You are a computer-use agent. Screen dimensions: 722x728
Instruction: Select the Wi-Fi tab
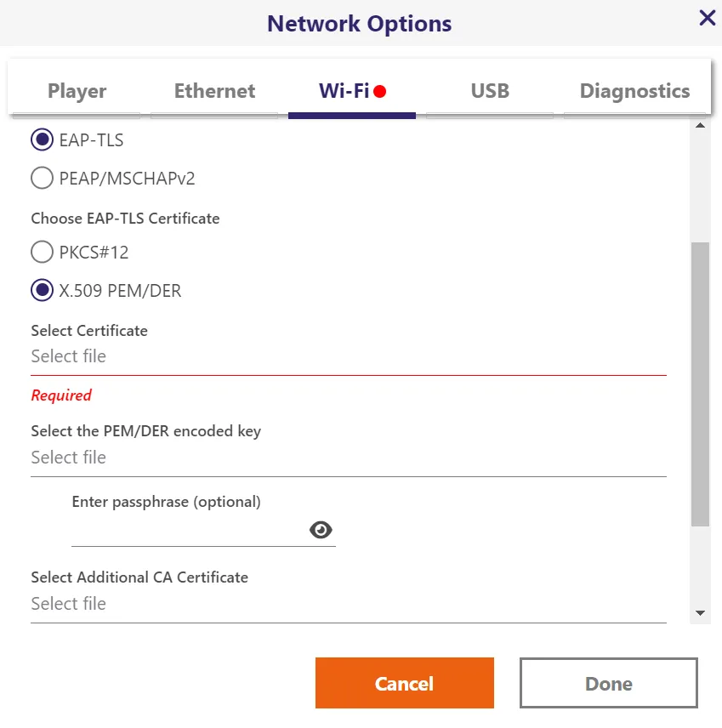(352, 91)
